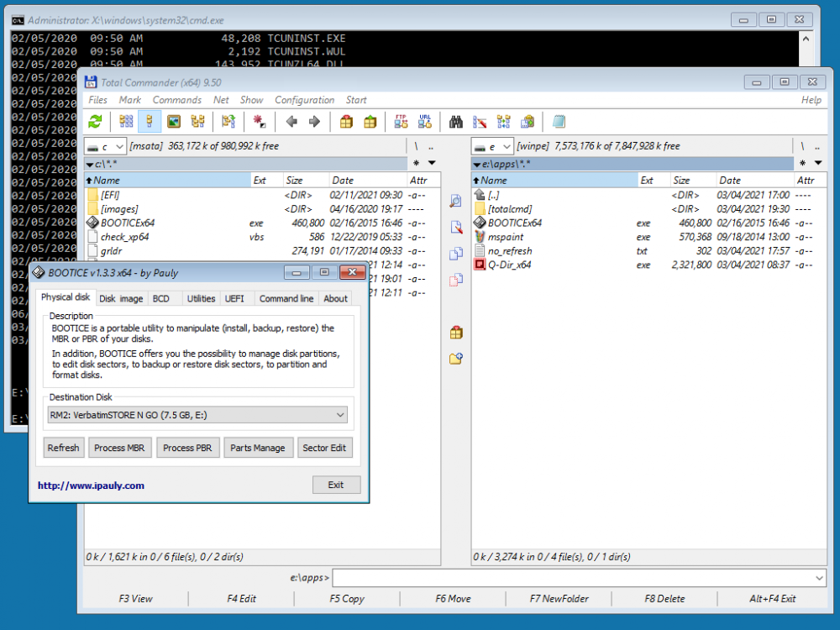Open file search with the binoculars icon
This screenshot has width=840, height=630.
[456, 122]
